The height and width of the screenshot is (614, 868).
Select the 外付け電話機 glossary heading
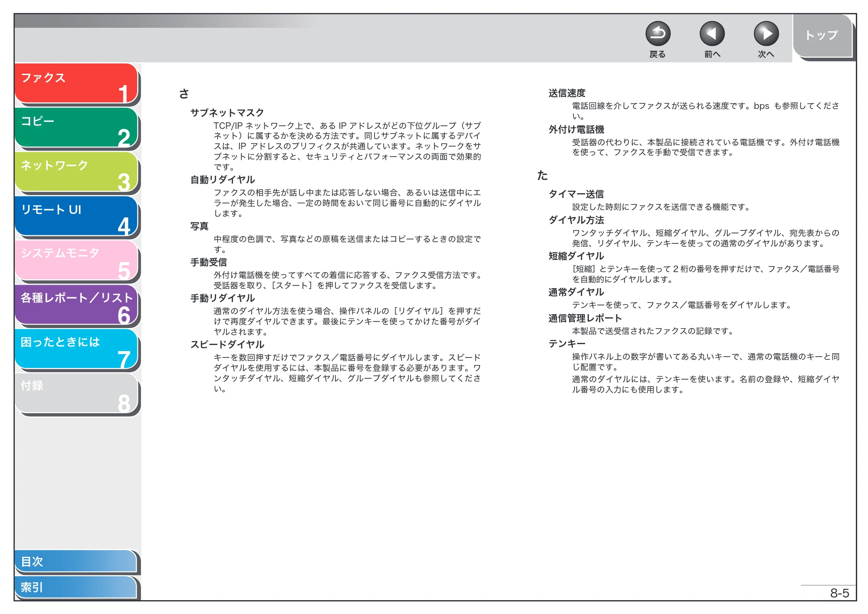coord(576,129)
